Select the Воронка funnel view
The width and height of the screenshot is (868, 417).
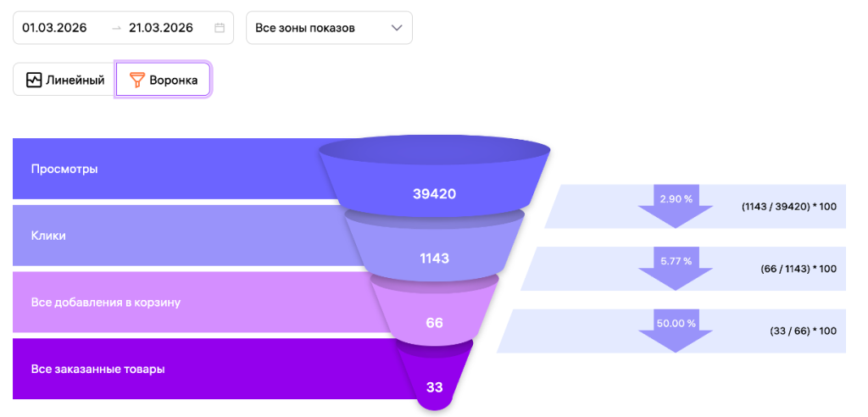tap(164, 81)
